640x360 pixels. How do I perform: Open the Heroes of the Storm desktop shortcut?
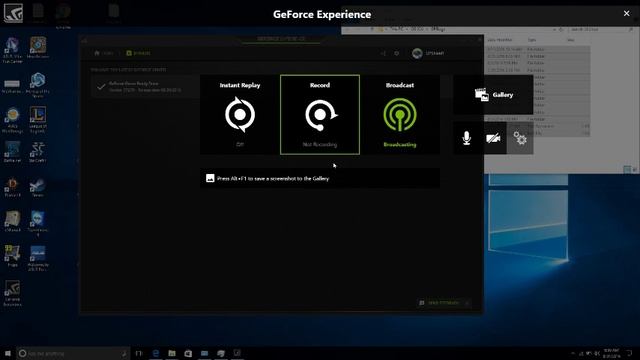coord(38,85)
